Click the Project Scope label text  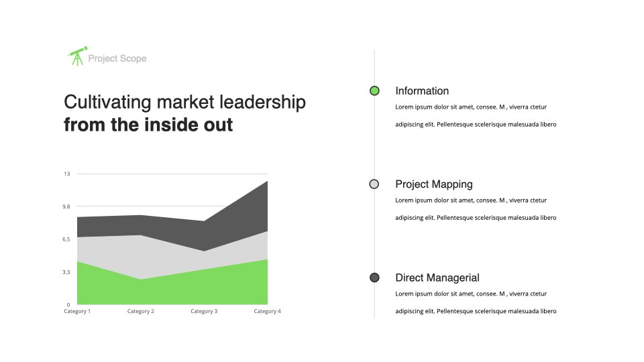click(117, 59)
